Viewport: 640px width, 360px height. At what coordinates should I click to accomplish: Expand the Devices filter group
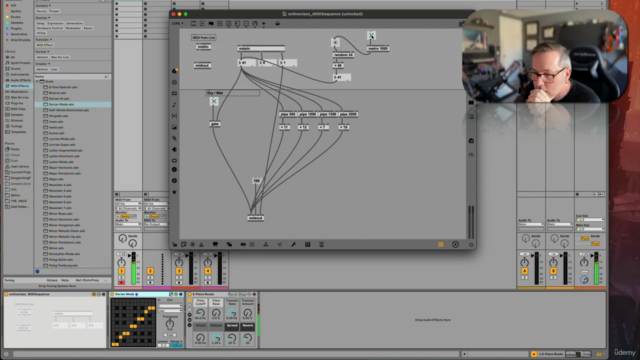(42, 18)
